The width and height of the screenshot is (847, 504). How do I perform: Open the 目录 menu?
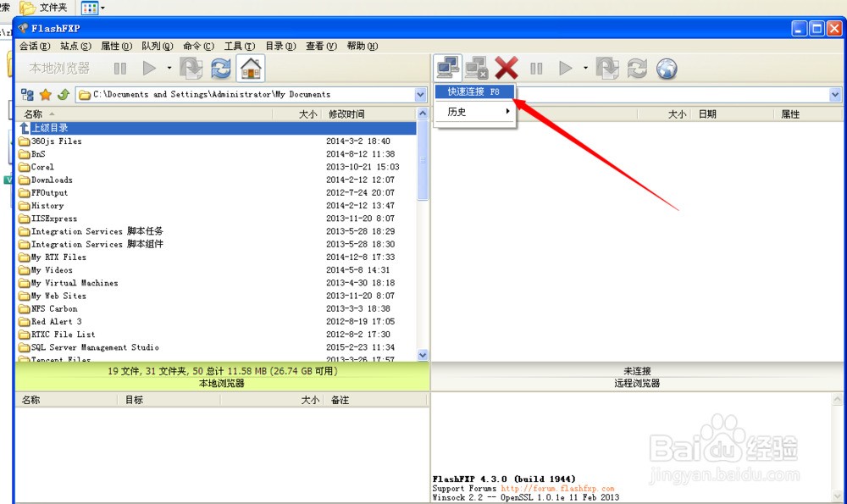coord(280,46)
